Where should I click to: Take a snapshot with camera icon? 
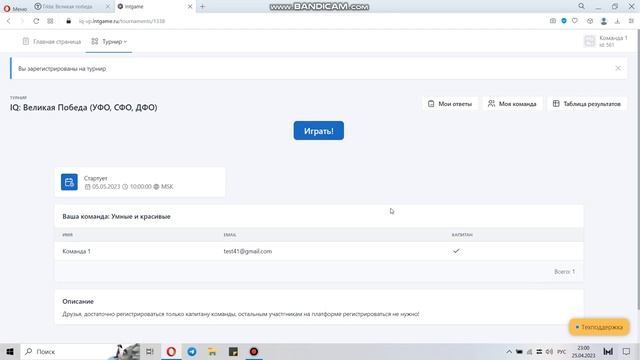click(x=553, y=21)
